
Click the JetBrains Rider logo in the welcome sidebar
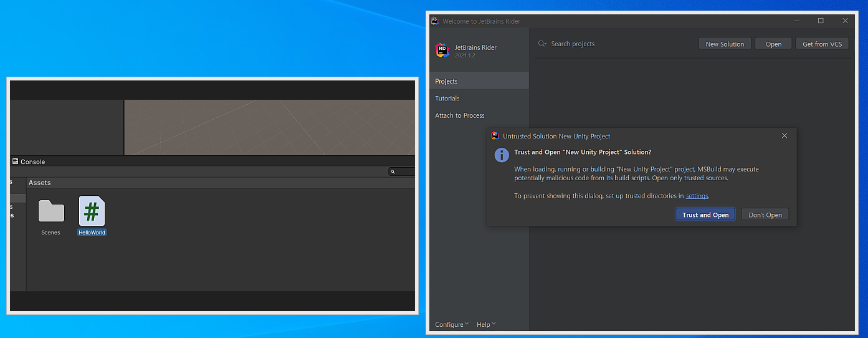click(442, 51)
